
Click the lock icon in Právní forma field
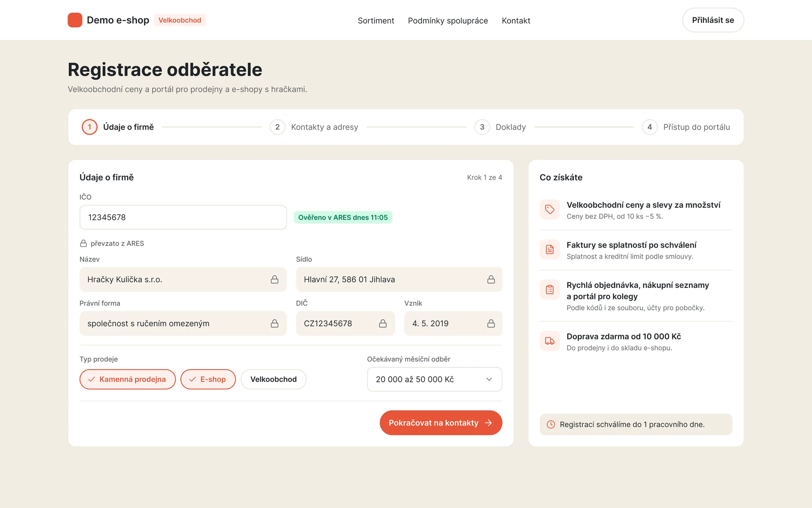[x=274, y=323]
